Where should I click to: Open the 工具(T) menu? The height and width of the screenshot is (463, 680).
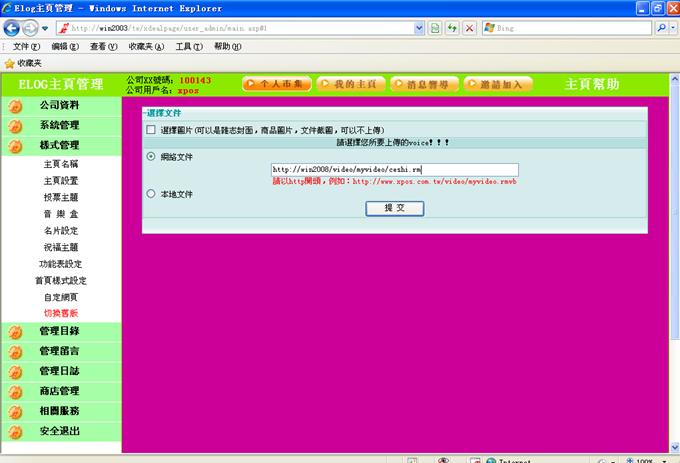click(188, 47)
